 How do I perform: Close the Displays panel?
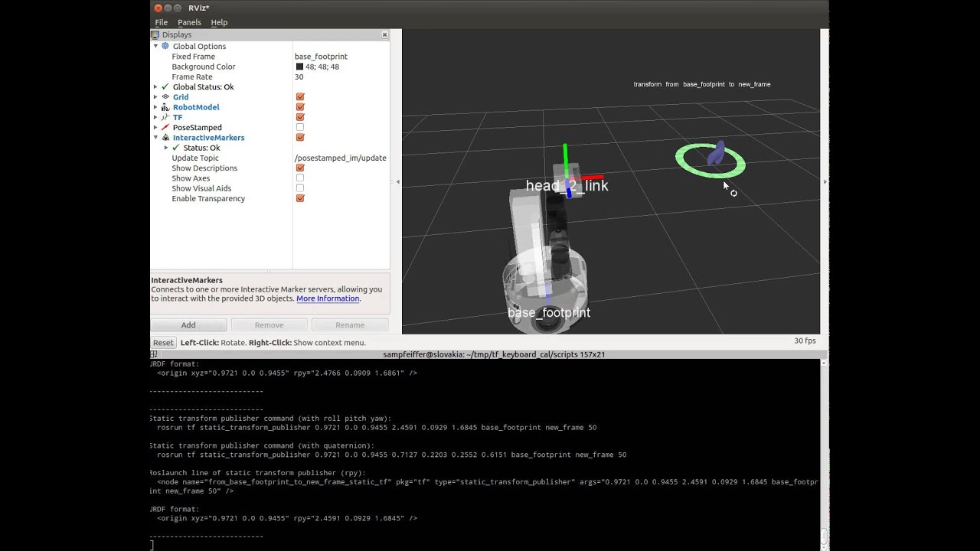click(384, 34)
